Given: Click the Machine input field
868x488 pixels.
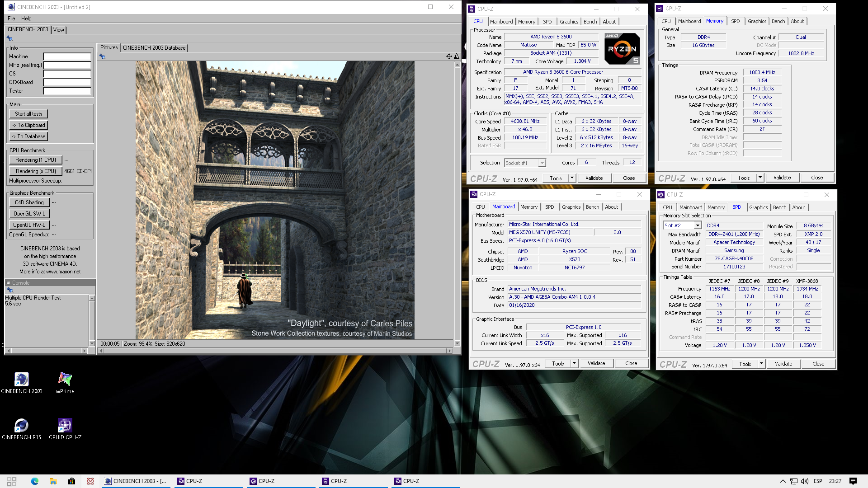Looking at the screenshot, I should pyautogui.click(x=67, y=56).
